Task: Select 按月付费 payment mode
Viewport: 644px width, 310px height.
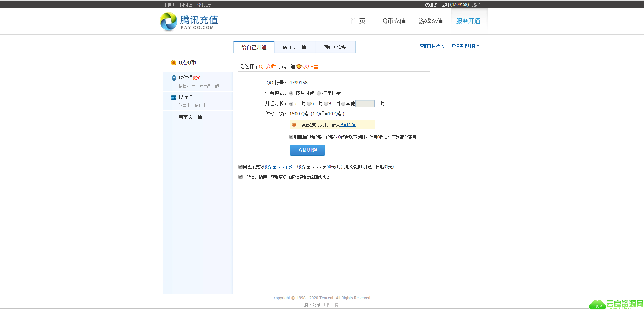Action: (291, 93)
